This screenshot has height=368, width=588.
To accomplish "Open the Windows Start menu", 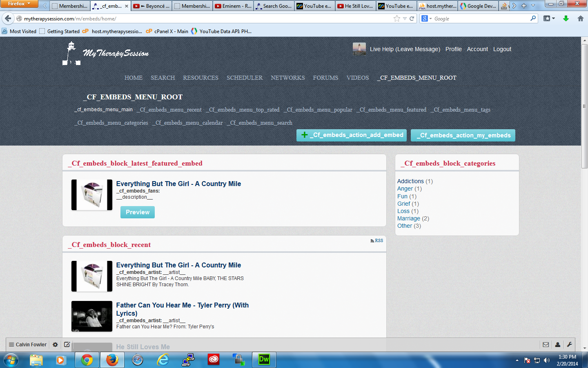I will (11, 360).
